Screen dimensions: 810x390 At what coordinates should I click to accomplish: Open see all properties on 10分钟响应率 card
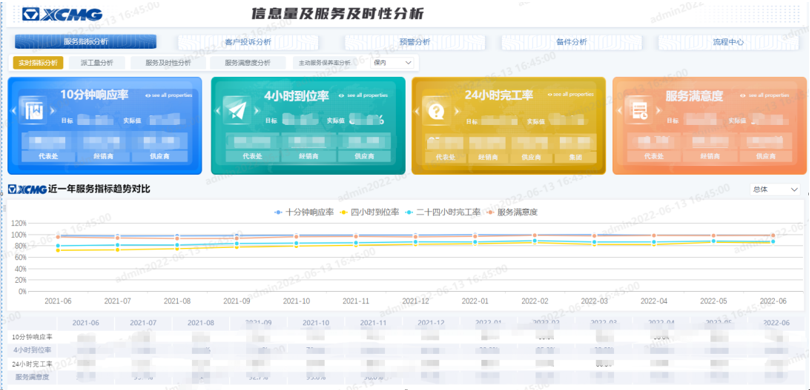click(x=169, y=96)
